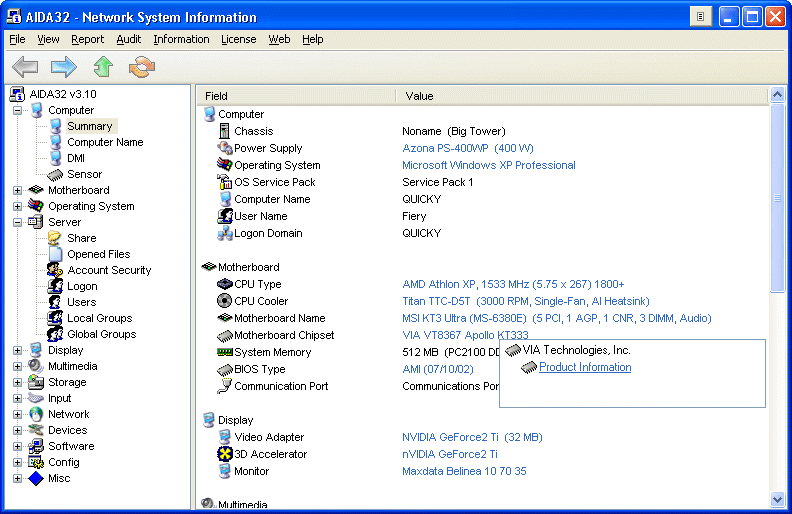Open the Information menu
Screen dimensions: 792x514
[x=181, y=39]
